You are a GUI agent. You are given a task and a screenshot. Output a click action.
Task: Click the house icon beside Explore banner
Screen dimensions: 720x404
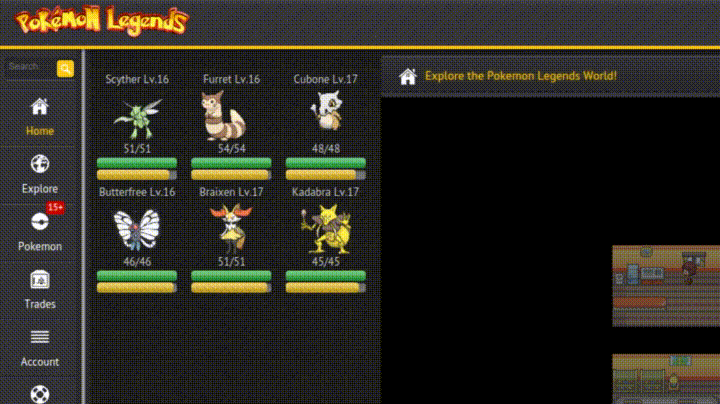407,76
